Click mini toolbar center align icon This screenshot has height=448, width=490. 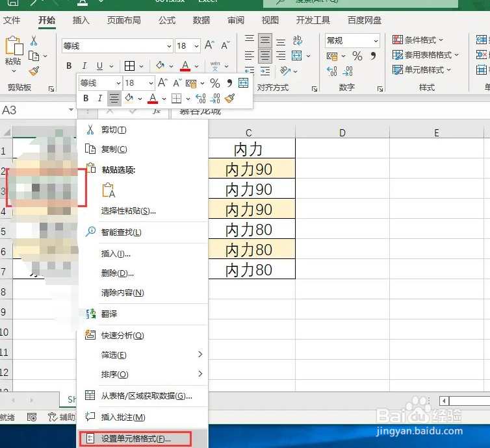[114, 98]
